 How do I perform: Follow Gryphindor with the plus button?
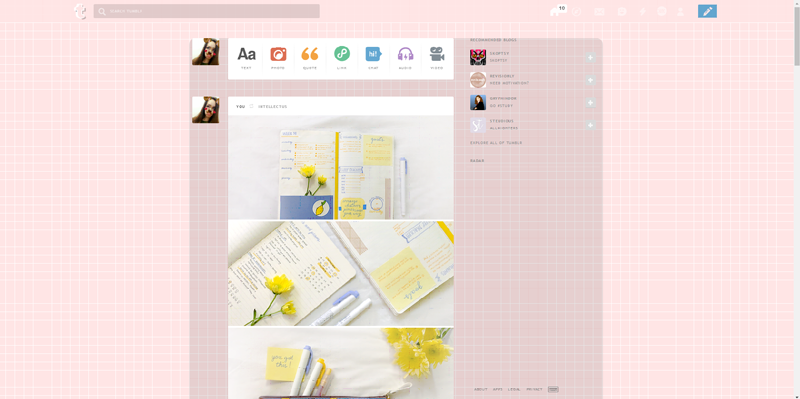(x=590, y=103)
